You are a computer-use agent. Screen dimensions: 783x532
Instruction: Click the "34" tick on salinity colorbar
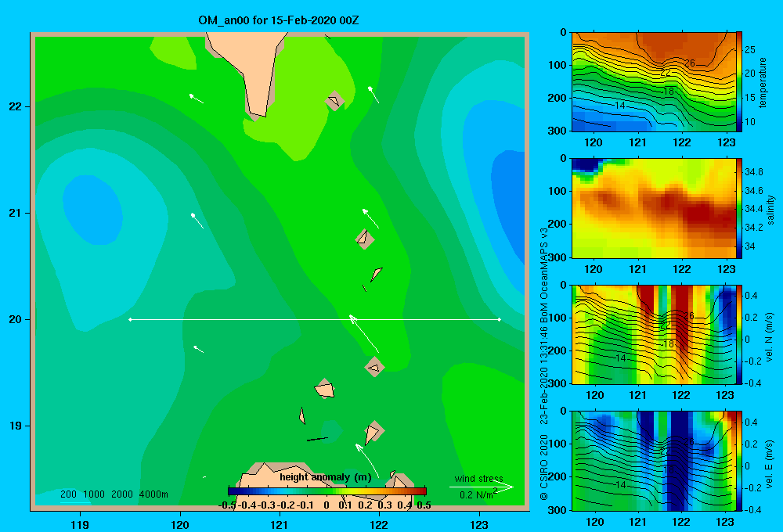750,246
